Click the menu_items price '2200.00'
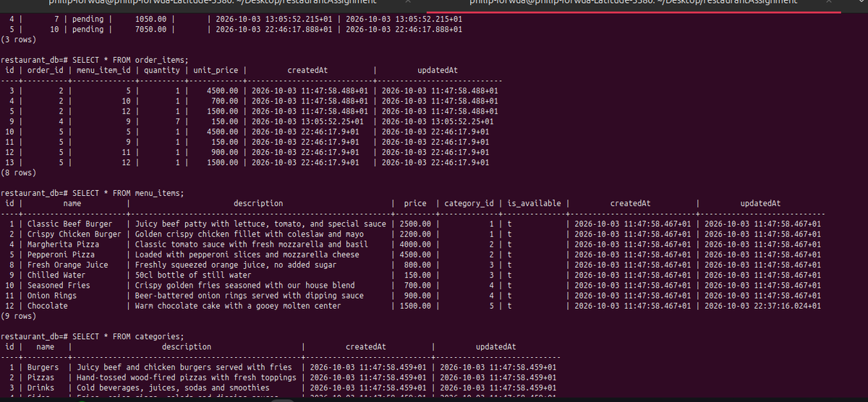 pyautogui.click(x=415, y=234)
